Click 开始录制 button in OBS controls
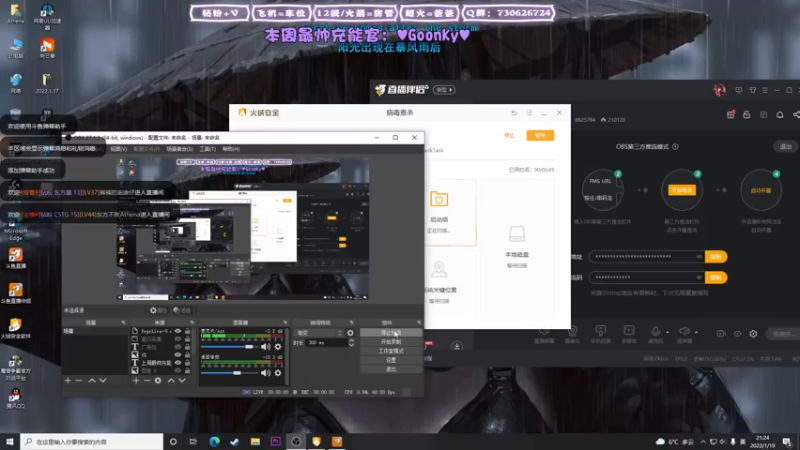The image size is (800, 450). [x=391, y=342]
